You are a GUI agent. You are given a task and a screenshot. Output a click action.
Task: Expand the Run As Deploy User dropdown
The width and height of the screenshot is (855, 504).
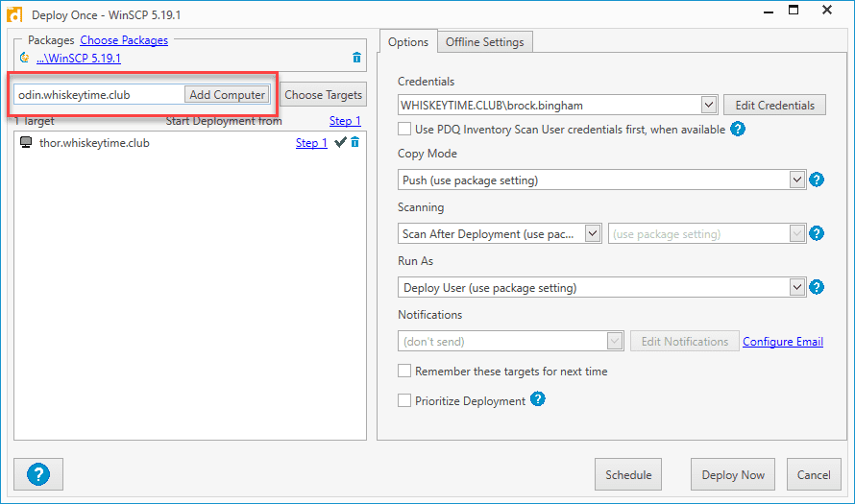[797, 287]
